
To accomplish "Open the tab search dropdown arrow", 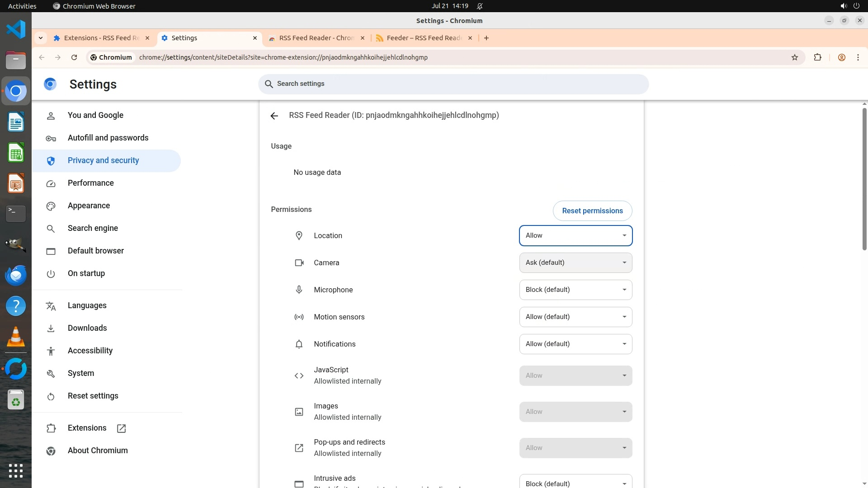I will click(x=41, y=38).
